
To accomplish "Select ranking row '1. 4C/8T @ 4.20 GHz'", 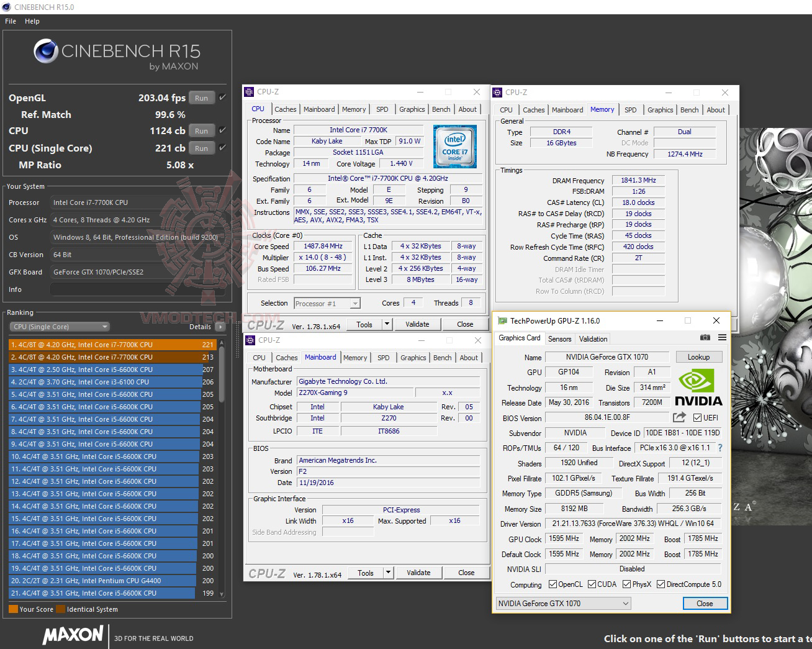I will (113, 345).
